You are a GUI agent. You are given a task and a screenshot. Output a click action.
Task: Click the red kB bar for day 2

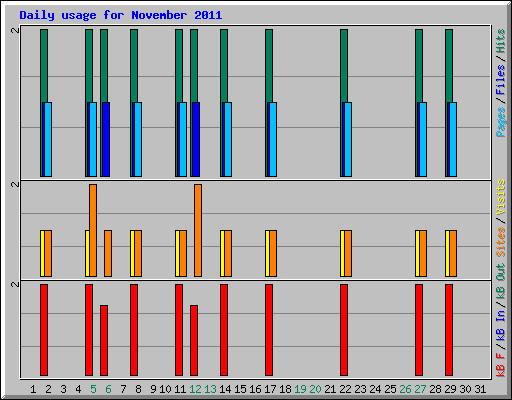(x=44, y=330)
